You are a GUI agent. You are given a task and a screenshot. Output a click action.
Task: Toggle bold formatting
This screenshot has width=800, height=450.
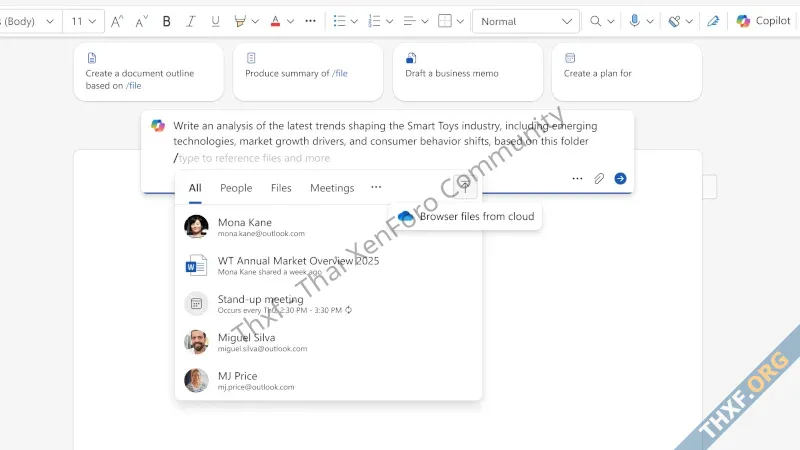(x=166, y=21)
